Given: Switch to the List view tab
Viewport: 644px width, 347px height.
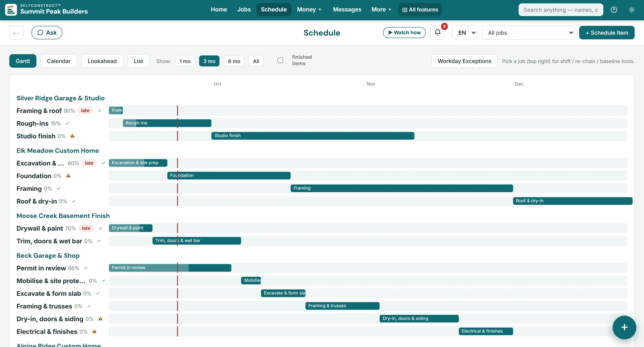Looking at the screenshot, I should click(138, 61).
